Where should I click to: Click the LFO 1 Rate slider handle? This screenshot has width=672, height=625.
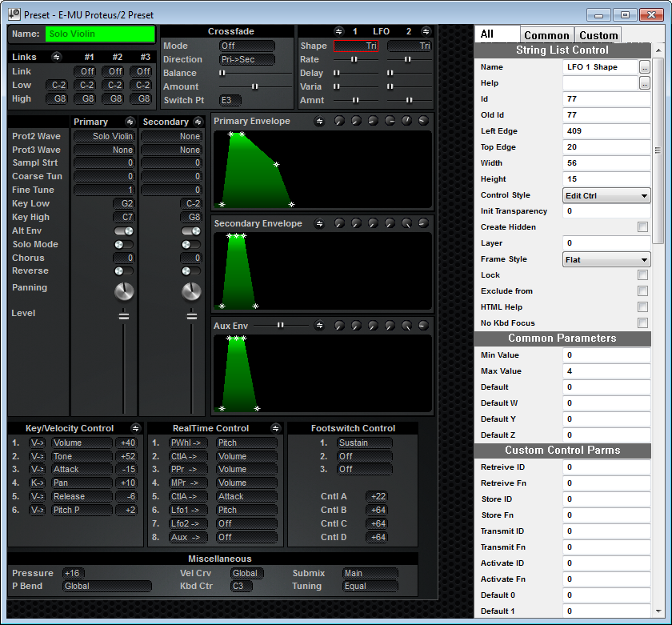[354, 59]
